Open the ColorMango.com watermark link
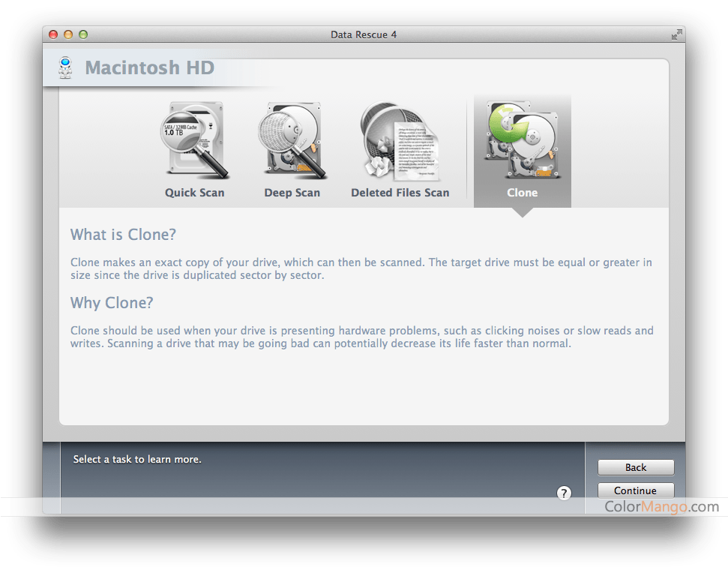This screenshot has height=573, width=728. tap(661, 507)
